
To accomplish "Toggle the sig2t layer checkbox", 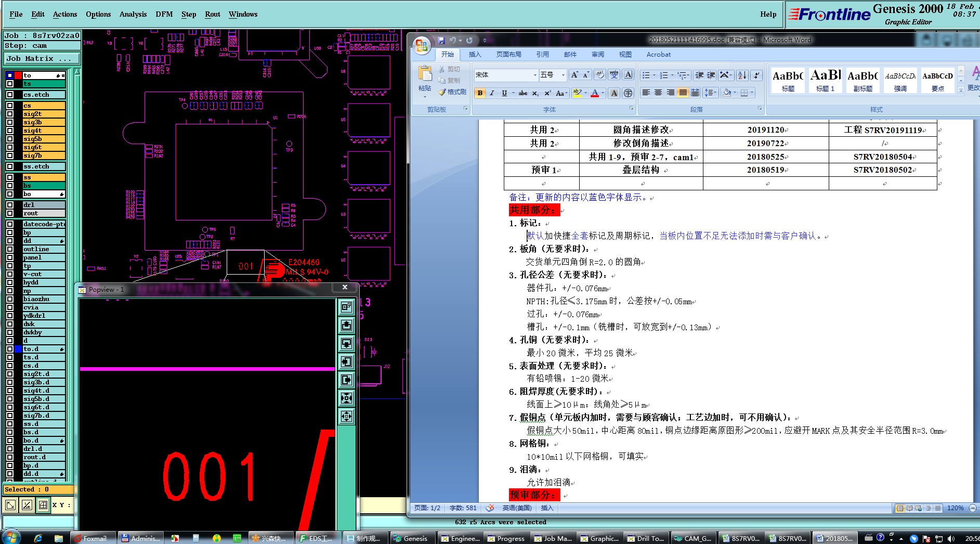I will pos(10,114).
